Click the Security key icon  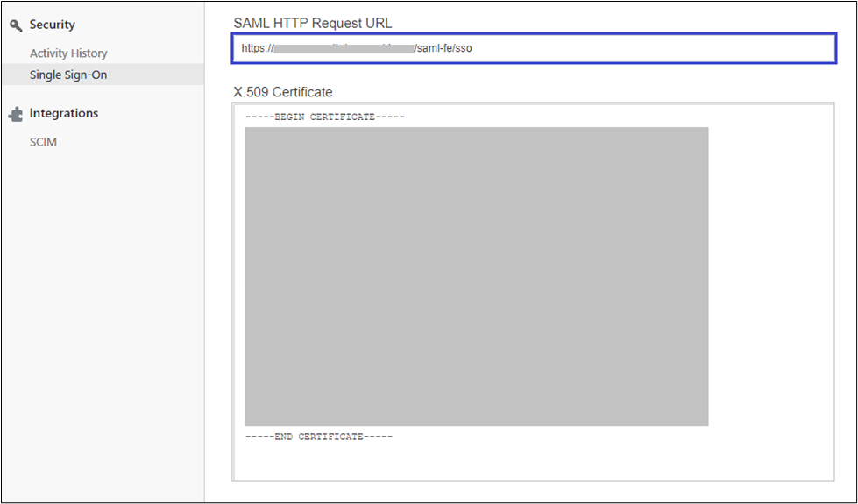click(15, 25)
